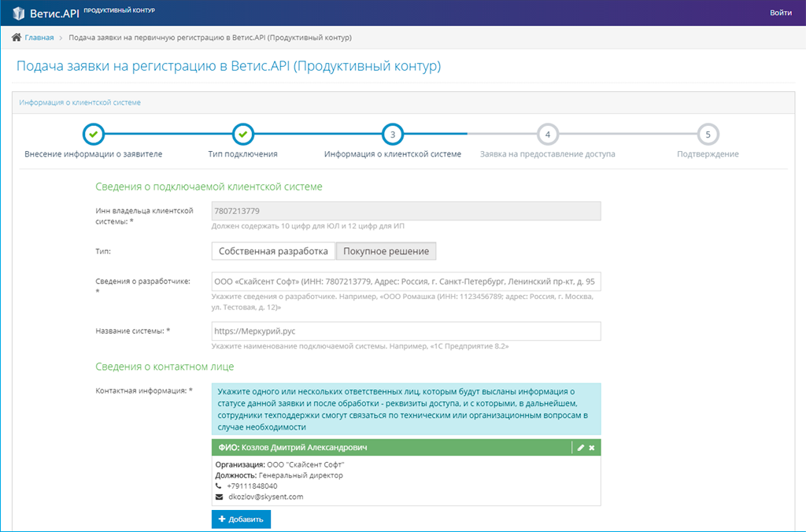The height and width of the screenshot is (532, 806).
Task: Click the completed step 2 checkmark circle
Action: coord(242,135)
